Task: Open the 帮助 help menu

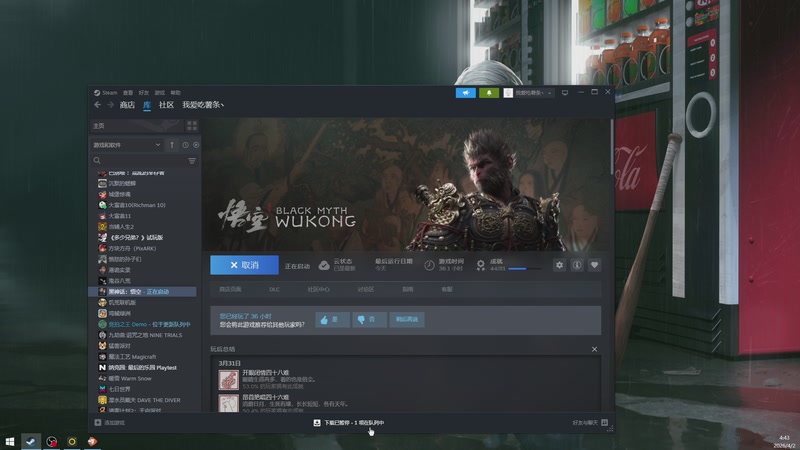Action: point(176,92)
